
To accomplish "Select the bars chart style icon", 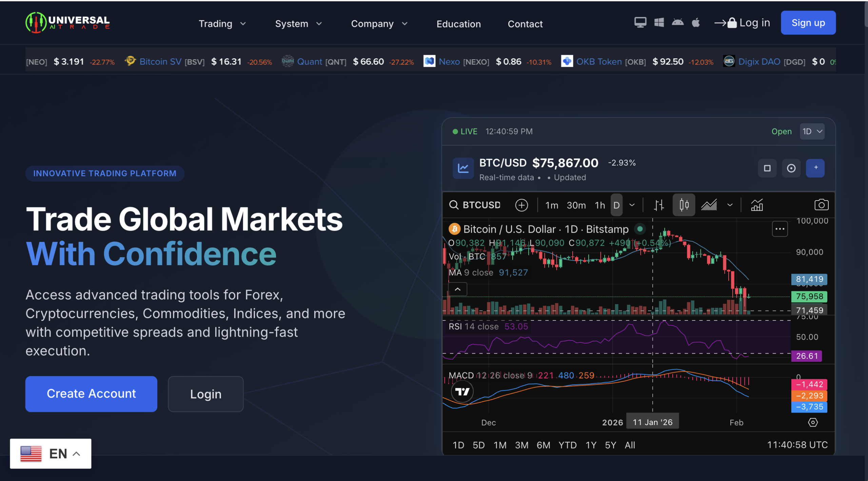I will [658, 205].
